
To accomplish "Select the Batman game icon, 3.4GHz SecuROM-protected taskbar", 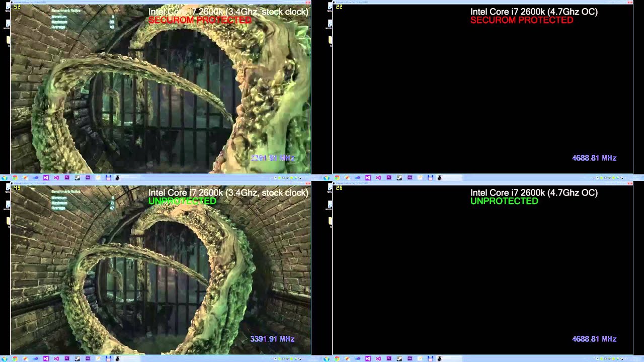I will pyautogui.click(x=117, y=178).
